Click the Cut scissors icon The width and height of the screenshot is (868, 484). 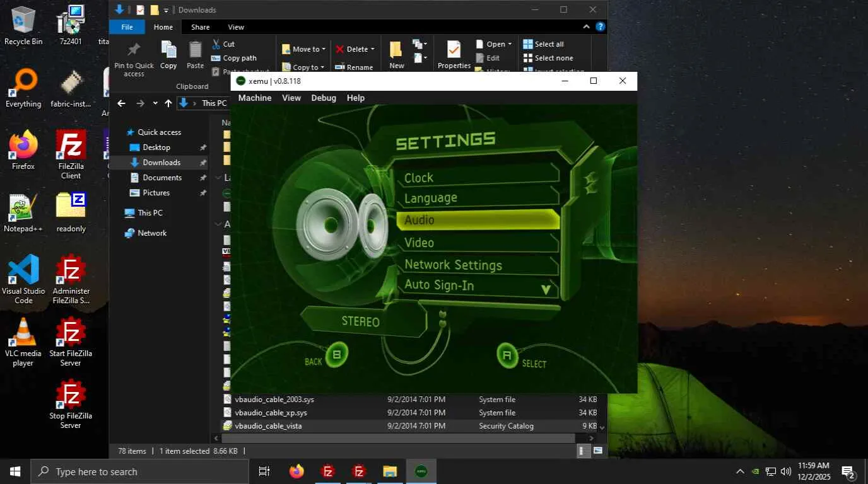click(216, 44)
